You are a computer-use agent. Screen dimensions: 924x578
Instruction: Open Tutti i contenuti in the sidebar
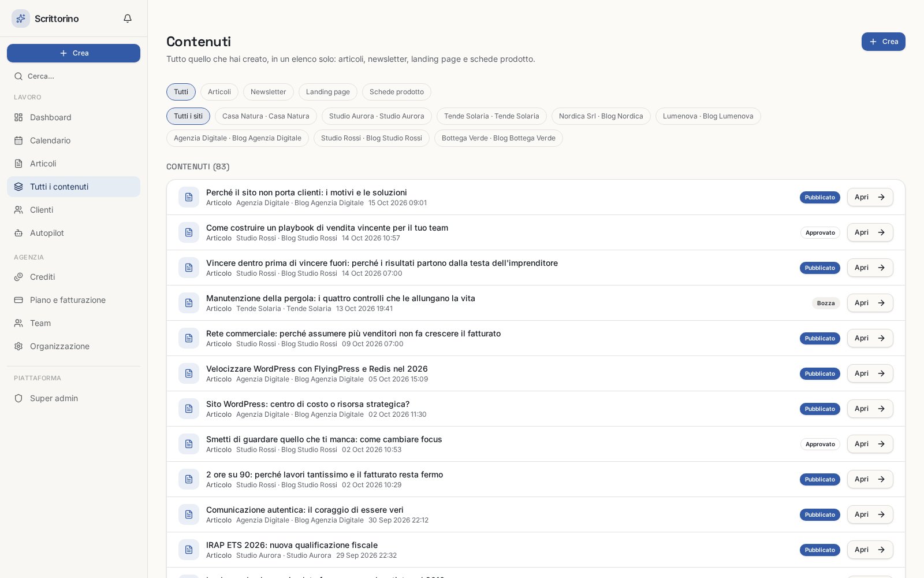pos(73,187)
